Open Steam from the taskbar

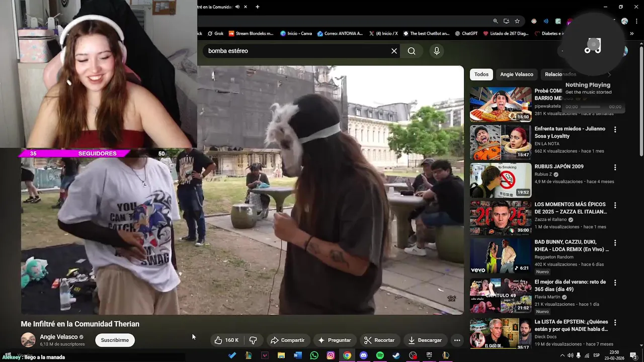396,355
